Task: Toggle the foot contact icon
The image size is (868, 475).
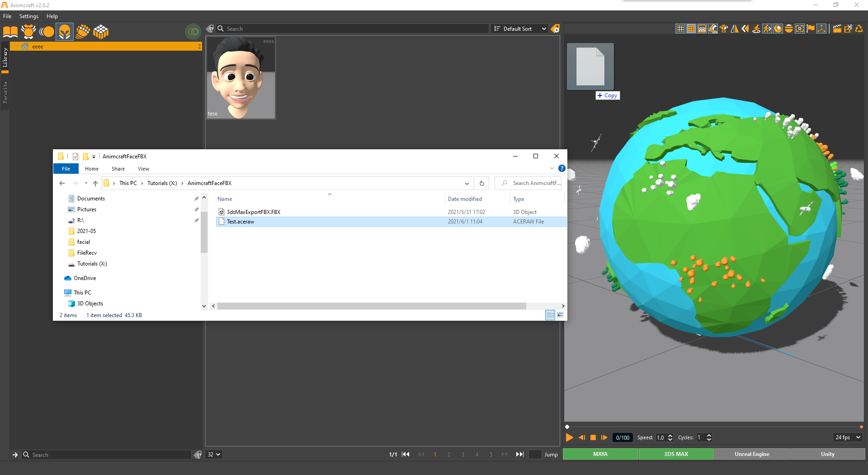Action: (x=713, y=28)
